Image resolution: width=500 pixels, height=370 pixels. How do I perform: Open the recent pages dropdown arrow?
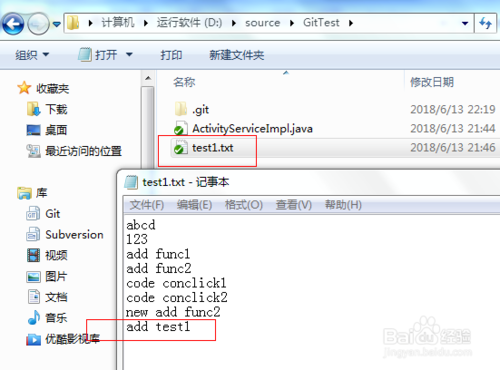57,24
